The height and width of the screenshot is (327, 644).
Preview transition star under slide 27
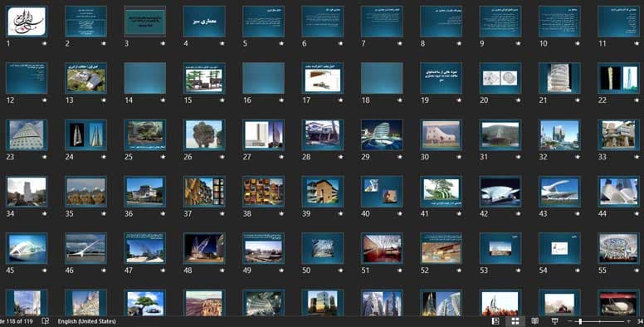281,157
